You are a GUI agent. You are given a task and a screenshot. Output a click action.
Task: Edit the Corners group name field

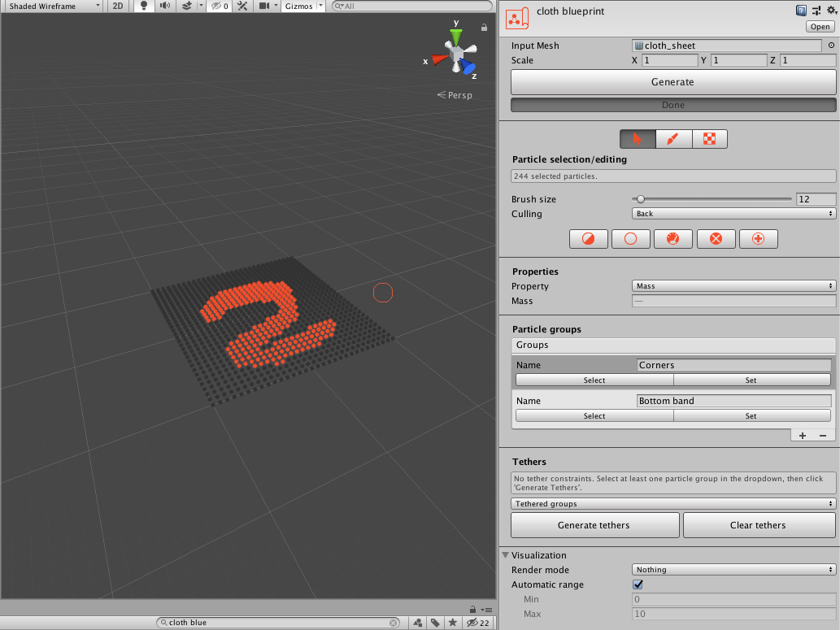pyautogui.click(x=734, y=365)
